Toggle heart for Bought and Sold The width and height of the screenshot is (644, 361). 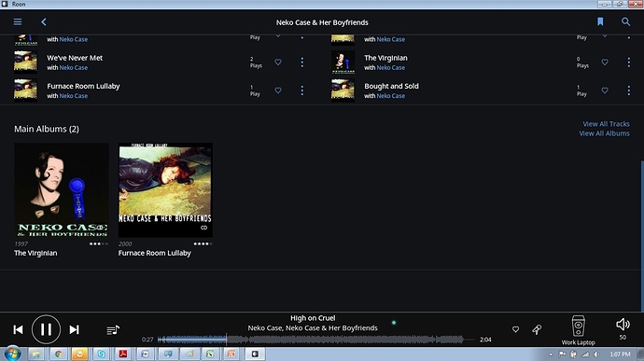605,90
